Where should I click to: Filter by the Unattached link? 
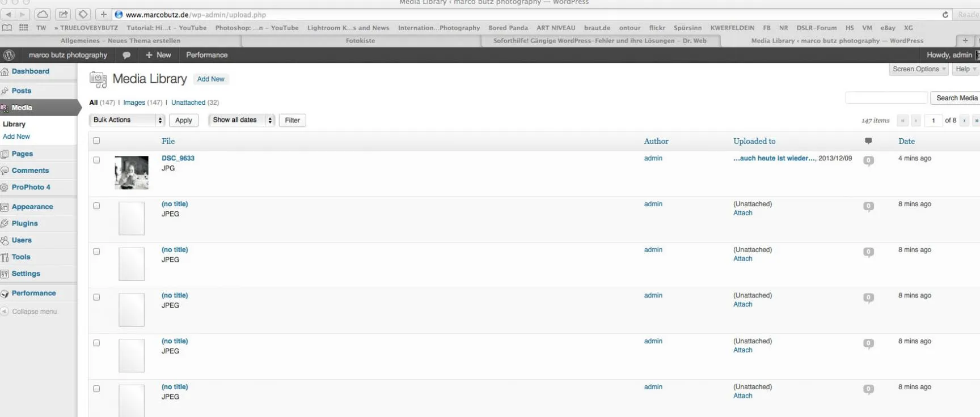coord(188,103)
